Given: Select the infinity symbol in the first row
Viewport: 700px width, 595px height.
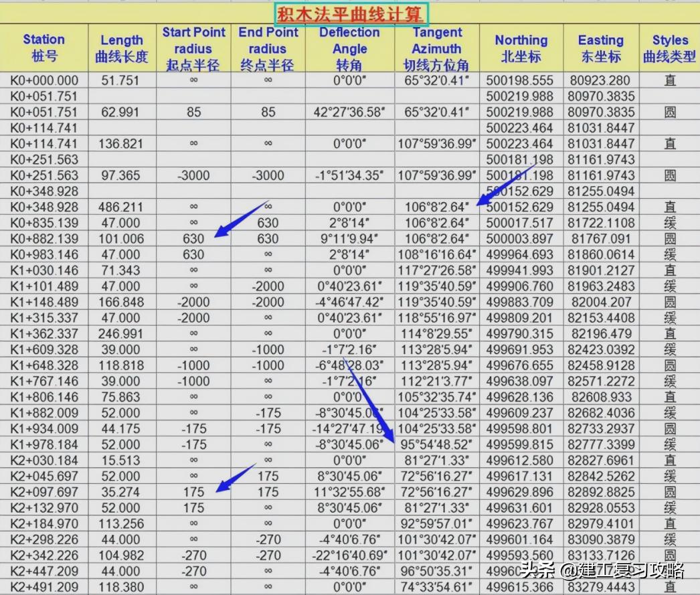Looking at the screenshot, I should 193,80.
